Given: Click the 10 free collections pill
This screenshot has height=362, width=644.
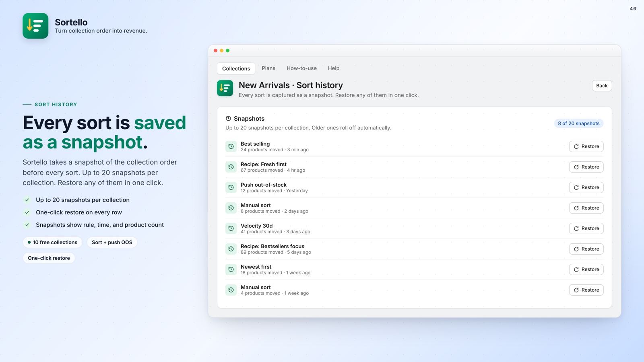Looking at the screenshot, I should click(x=53, y=243).
